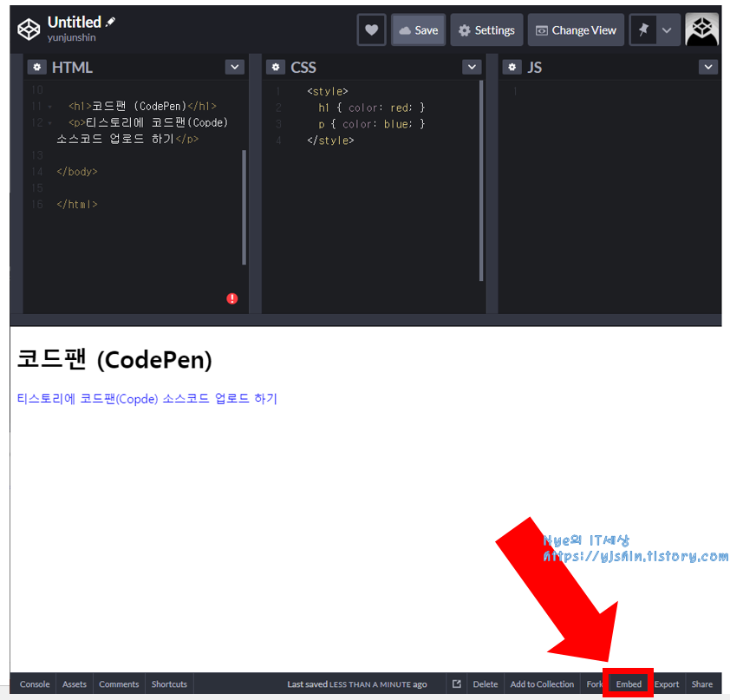Open pen in new window icon

pos(457,684)
